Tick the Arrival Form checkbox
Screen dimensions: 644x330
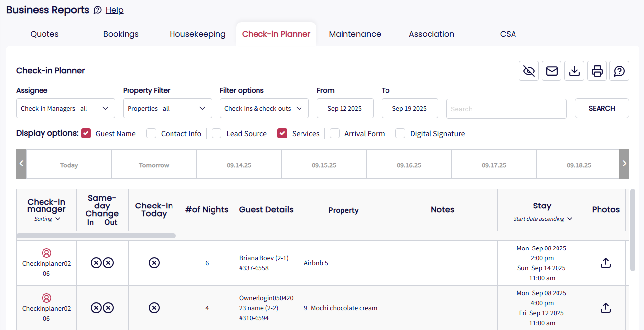335,133
